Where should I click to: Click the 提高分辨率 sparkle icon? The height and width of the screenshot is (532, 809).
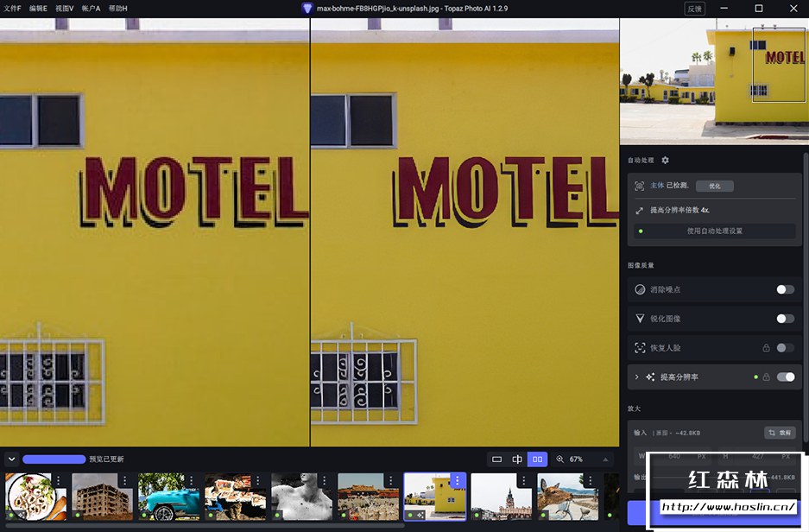(x=650, y=377)
